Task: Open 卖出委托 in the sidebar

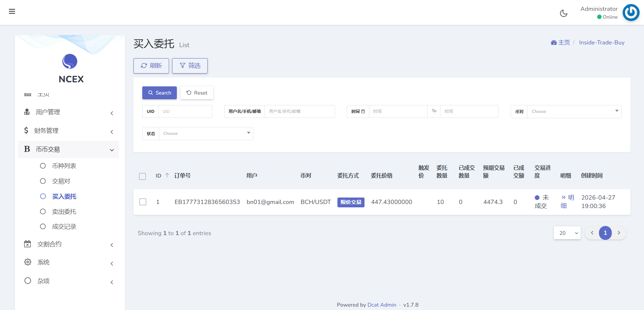Action: [64, 211]
